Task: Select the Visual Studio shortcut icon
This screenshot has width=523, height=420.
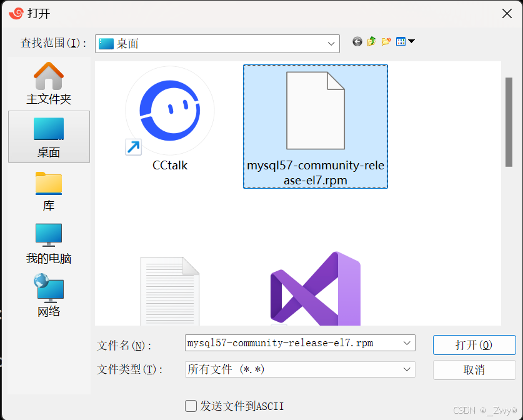Action: tap(315, 289)
